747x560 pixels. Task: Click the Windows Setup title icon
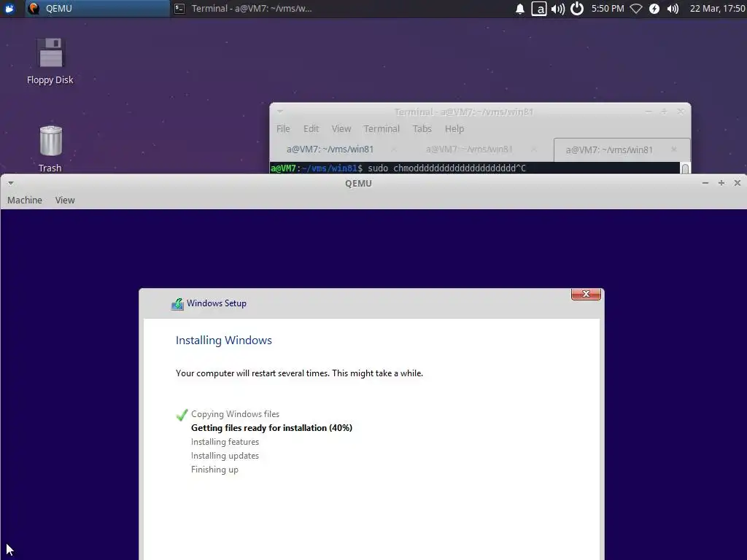[177, 304]
